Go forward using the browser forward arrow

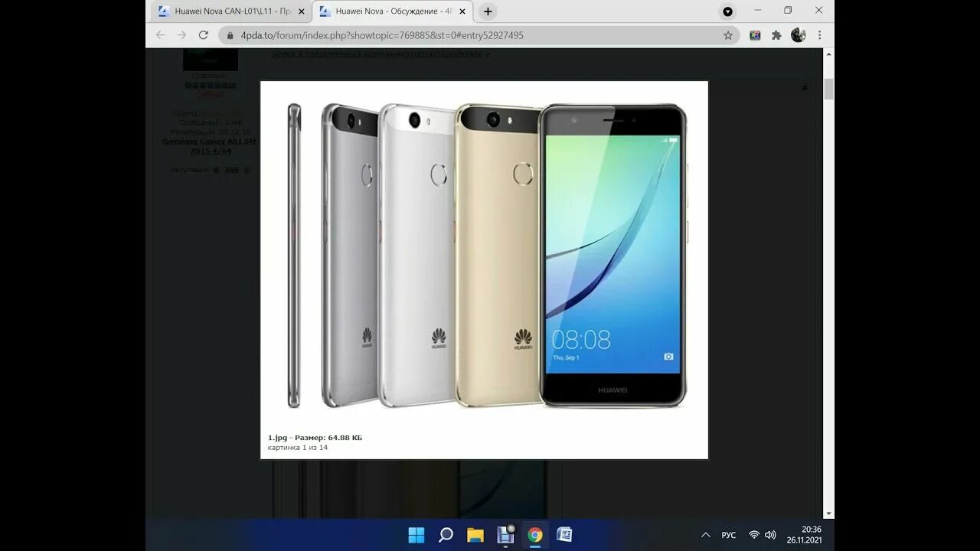coord(181,35)
